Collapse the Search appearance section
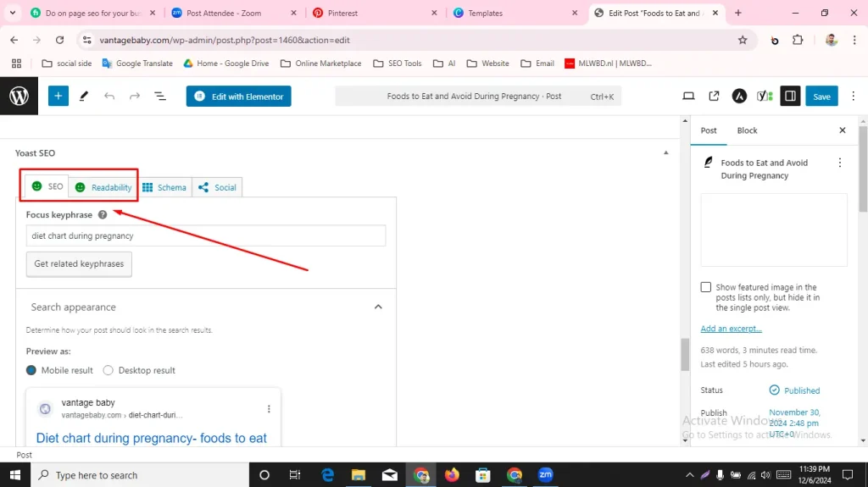The width and height of the screenshot is (868, 487). pyautogui.click(x=378, y=307)
